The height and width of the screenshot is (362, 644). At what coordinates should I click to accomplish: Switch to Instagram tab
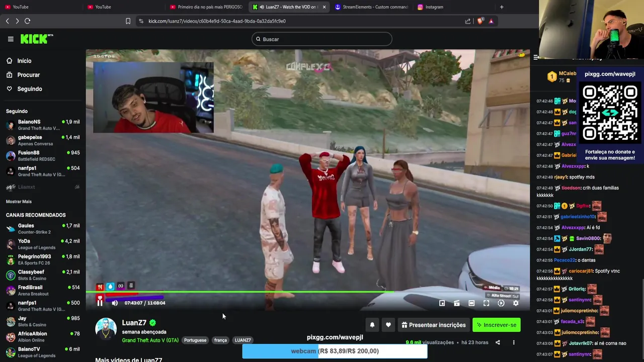pyautogui.click(x=453, y=7)
